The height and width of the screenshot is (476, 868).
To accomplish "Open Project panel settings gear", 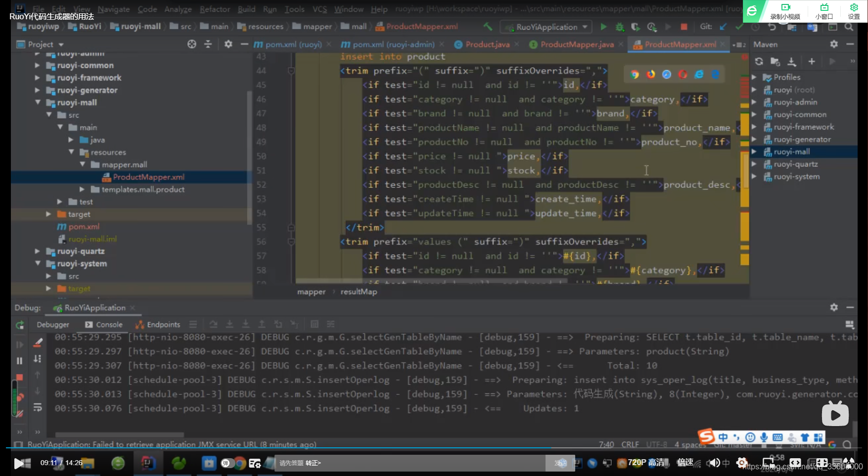I will 228,44.
